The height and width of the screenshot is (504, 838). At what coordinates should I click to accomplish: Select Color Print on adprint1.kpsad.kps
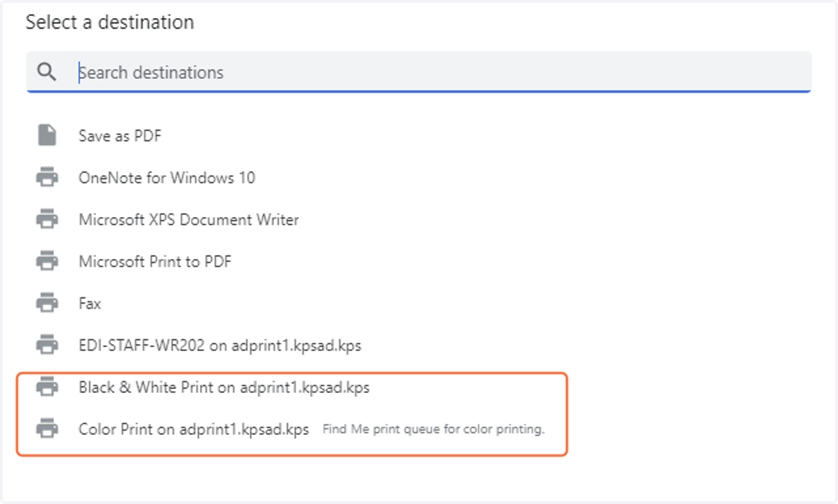pyautogui.click(x=193, y=429)
